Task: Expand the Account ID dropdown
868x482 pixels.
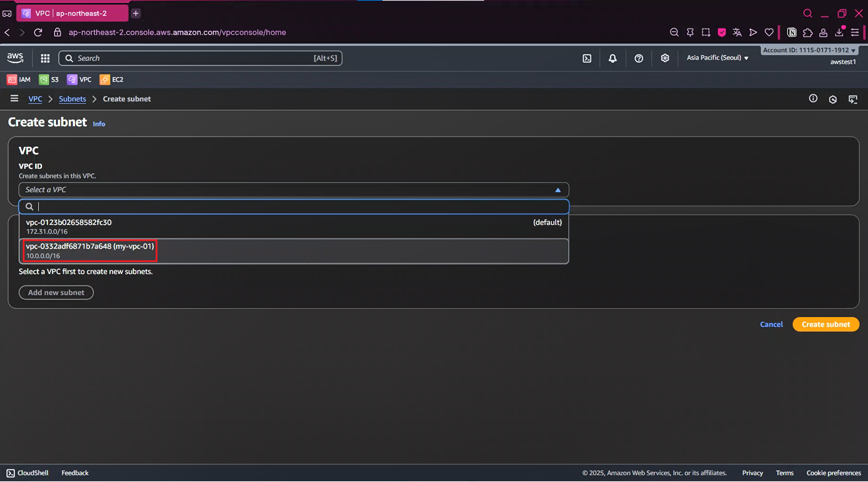Action: (x=809, y=50)
